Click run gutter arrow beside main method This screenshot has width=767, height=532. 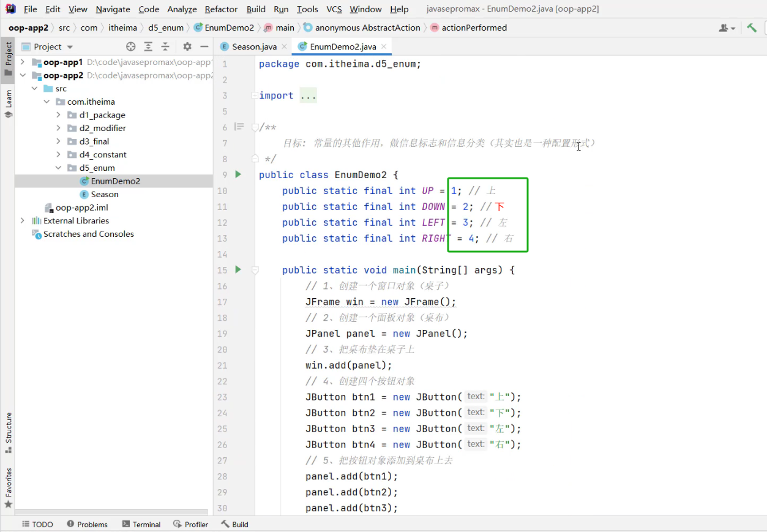[238, 269]
